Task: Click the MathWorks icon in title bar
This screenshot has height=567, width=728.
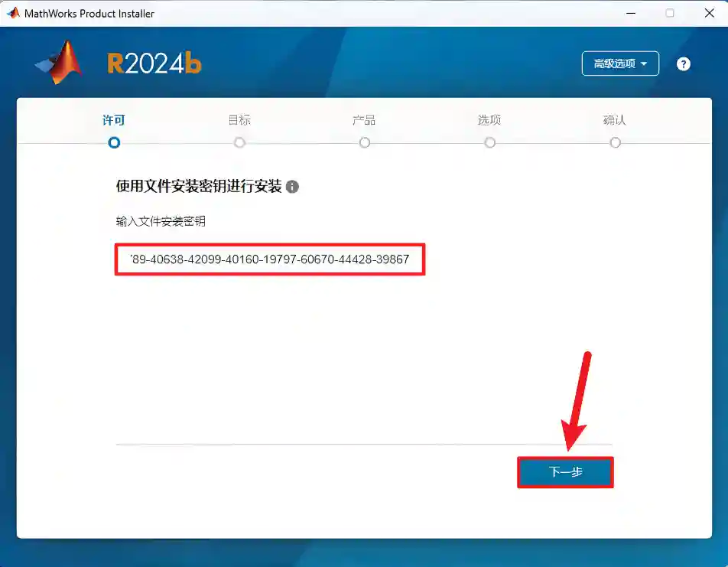Action: coord(13,13)
